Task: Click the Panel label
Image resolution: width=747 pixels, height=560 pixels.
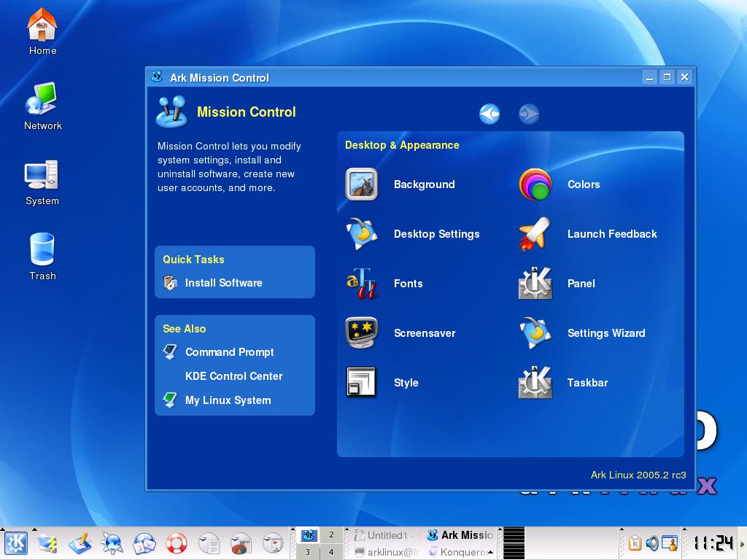Action: coord(581,284)
